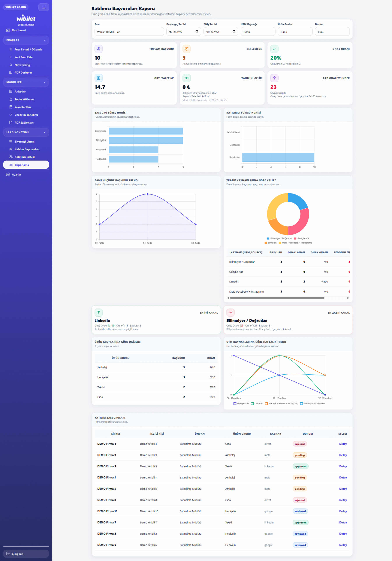Click the Tahmini Gelir money icon
392x561 pixels.
[x=186, y=78]
